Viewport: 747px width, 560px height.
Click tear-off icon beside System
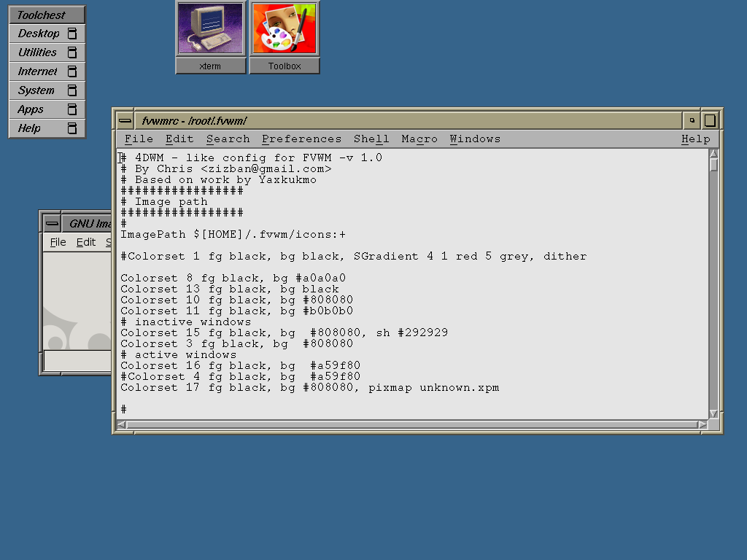(72, 90)
